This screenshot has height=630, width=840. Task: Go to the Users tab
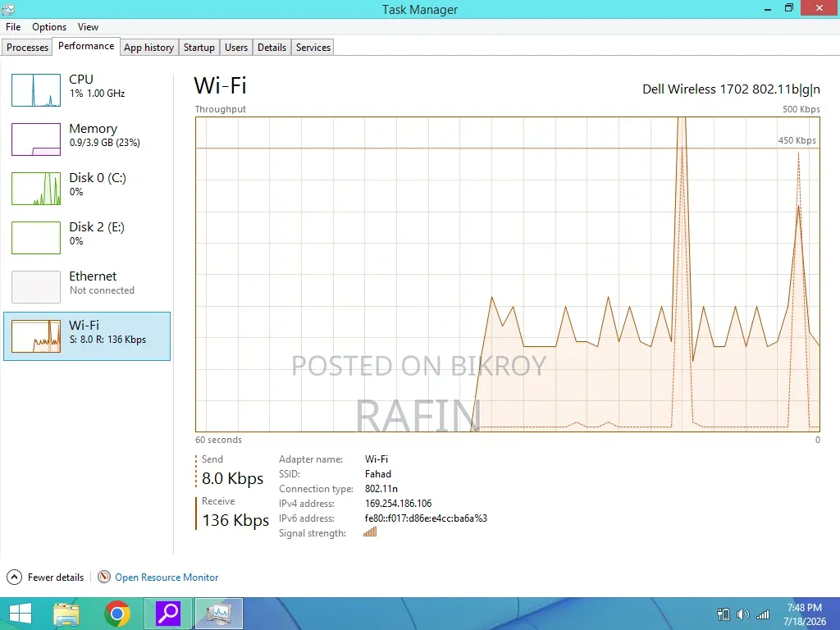coord(236,47)
